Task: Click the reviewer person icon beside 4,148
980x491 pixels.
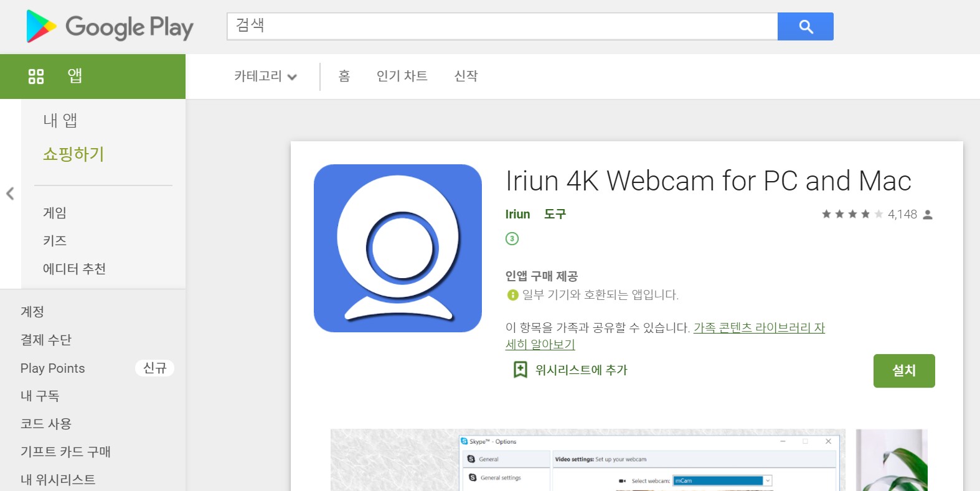Action: 928,215
